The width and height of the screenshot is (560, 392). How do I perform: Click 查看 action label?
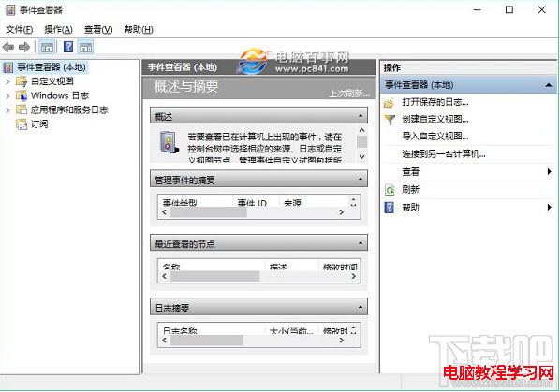click(x=410, y=172)
